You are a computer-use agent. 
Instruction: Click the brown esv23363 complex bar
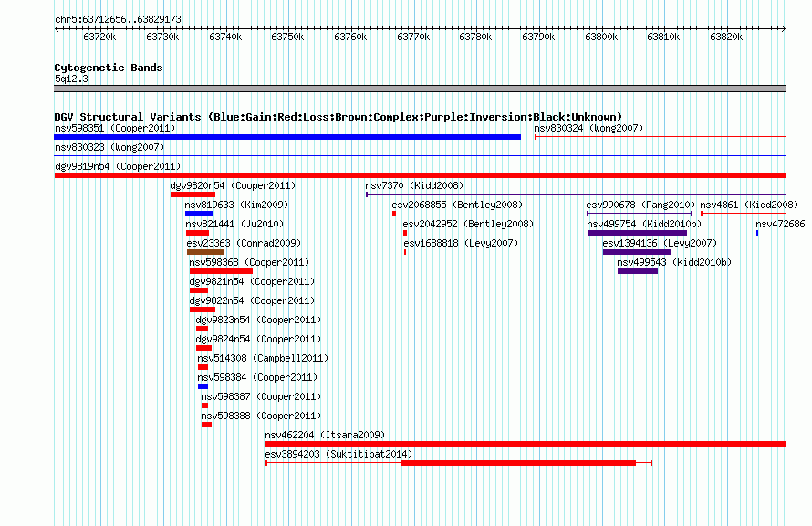pyautogui.click(x=205, y=252)
